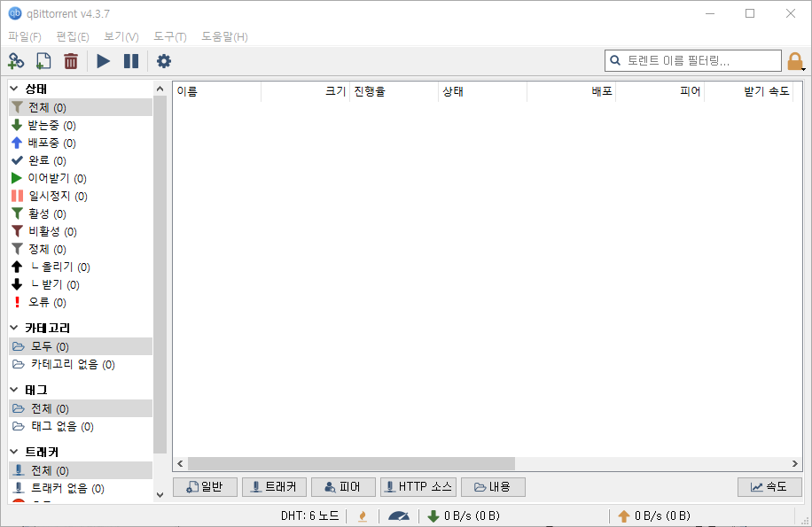Select 전체 (0) under 트래커
The height and width of the screenshot is (527, 812).
coord(81,470)
